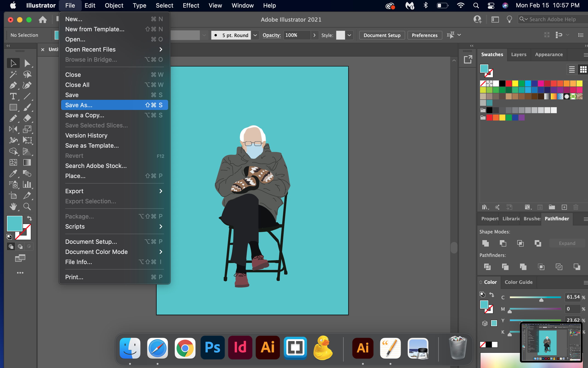588x368 pixels.
Task: Enable Draw Normal mode
Action: click(x=11, y=247)
